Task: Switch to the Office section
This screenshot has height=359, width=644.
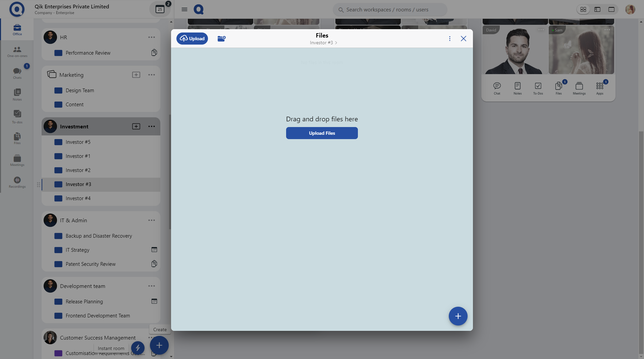Action: 17,29
